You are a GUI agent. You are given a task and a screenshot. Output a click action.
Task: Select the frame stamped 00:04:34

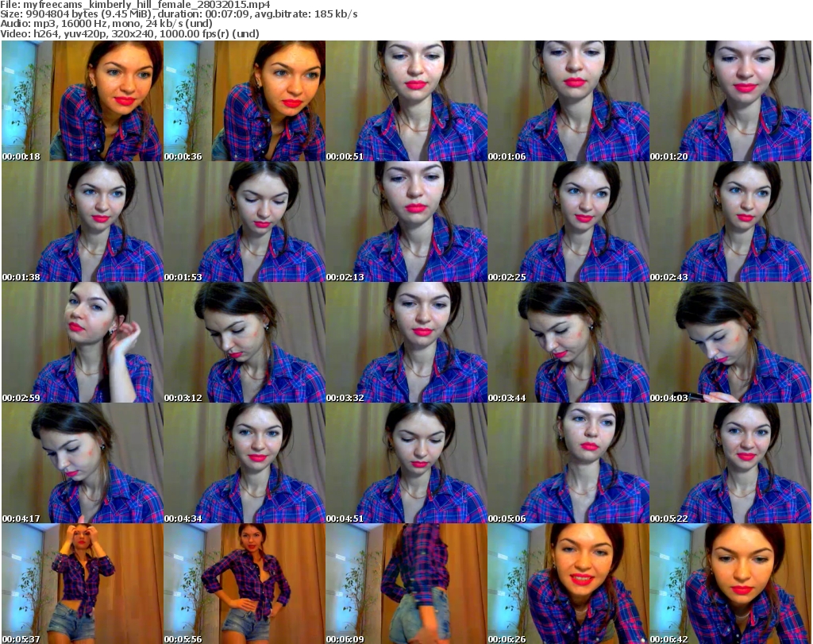coord(245,463)
